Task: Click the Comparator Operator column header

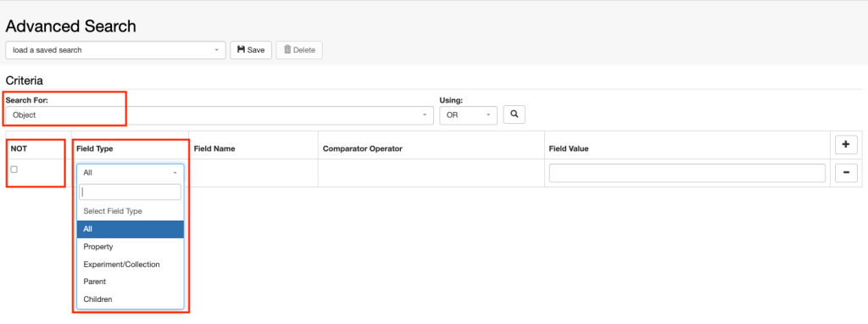Action: click(362, 148)
